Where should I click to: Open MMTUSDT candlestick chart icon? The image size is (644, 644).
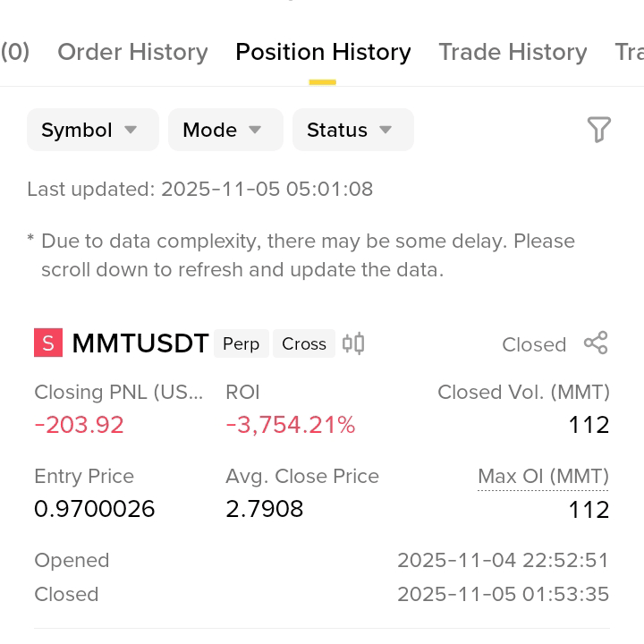(x=353, y=343)
